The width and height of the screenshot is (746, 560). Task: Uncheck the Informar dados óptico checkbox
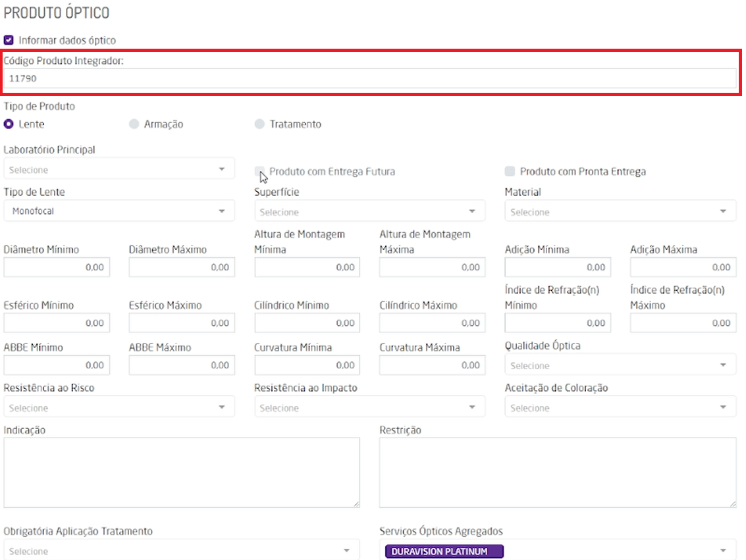point(9,40)
